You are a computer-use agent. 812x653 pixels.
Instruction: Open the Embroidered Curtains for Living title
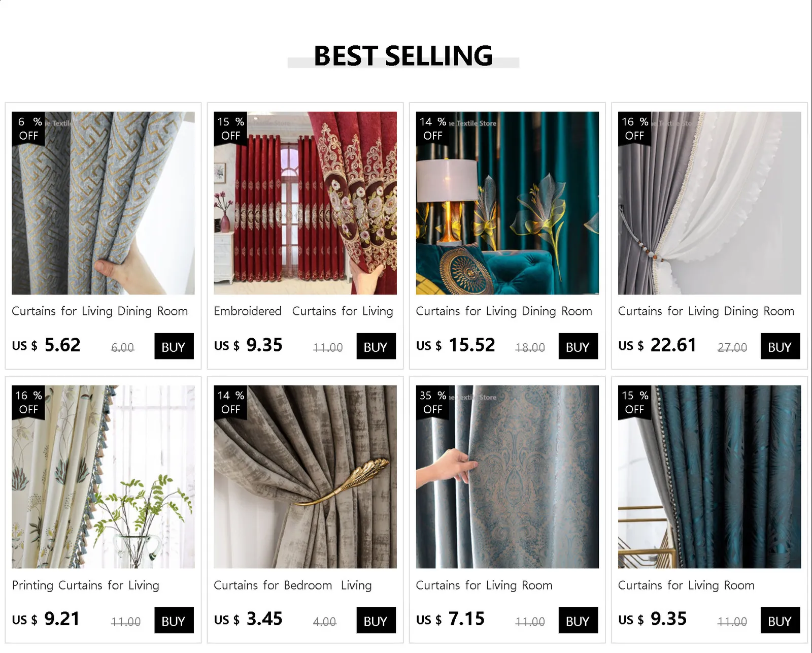click(x=303, y=311)
